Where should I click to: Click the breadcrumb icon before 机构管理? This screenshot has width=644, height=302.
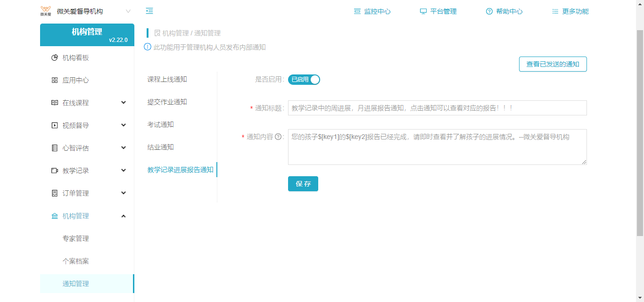pos(157,33)
